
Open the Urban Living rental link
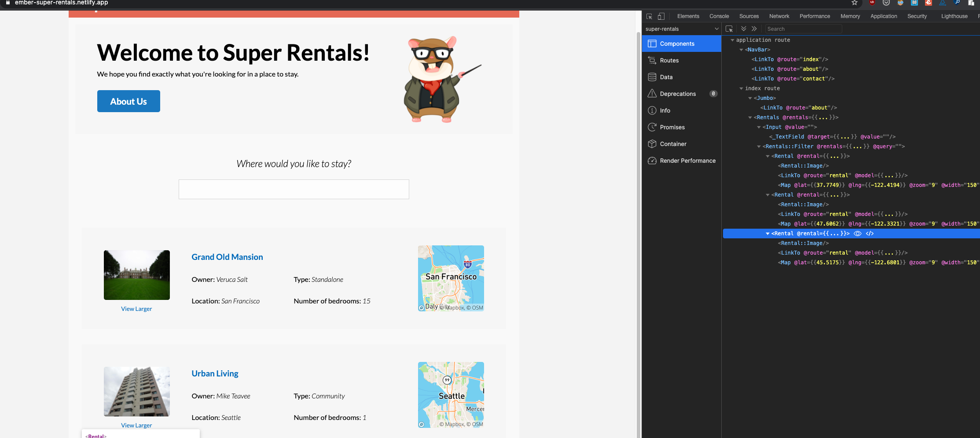tap(215, 373)
